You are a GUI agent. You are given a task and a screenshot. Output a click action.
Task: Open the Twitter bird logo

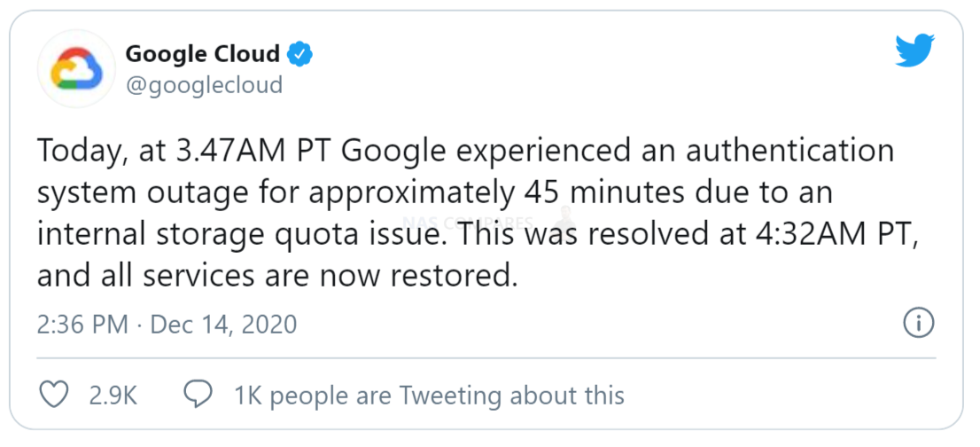[x=915, y=51]
